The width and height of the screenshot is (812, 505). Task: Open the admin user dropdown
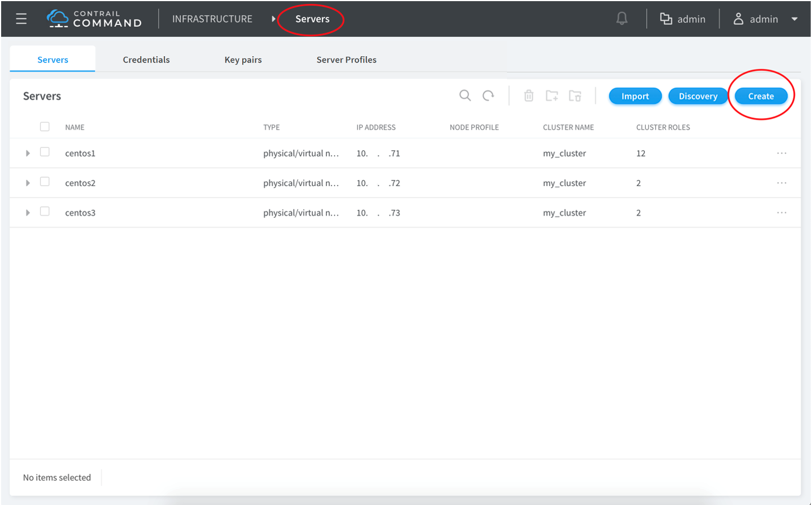(x=767, y=19)
